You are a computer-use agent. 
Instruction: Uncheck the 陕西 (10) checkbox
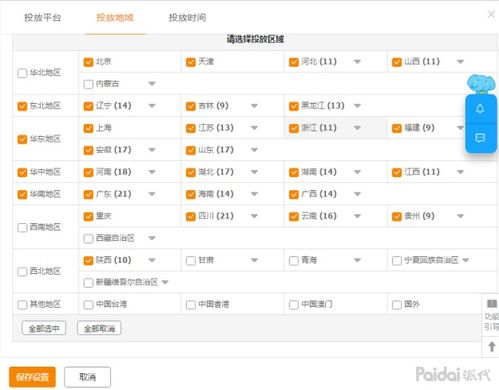pos(88,261)
